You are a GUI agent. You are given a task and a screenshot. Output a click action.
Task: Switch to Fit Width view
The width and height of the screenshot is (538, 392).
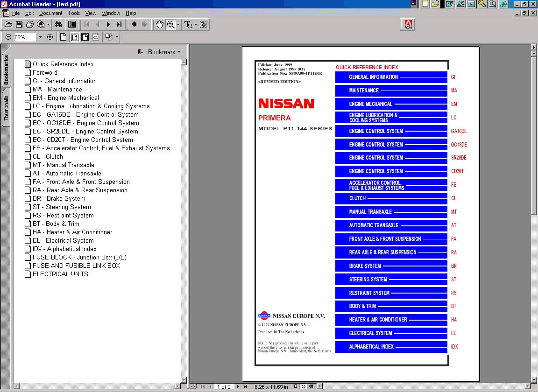[85, 37]
